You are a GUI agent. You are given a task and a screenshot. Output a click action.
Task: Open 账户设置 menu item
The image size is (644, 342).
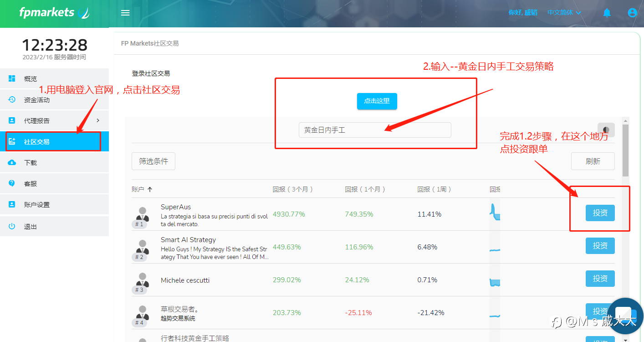(55, 205)
